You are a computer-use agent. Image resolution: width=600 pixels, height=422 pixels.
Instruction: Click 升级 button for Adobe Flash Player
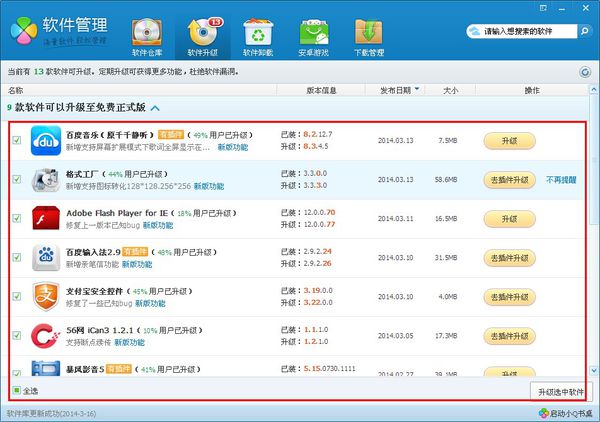click(x=509, y=219)
